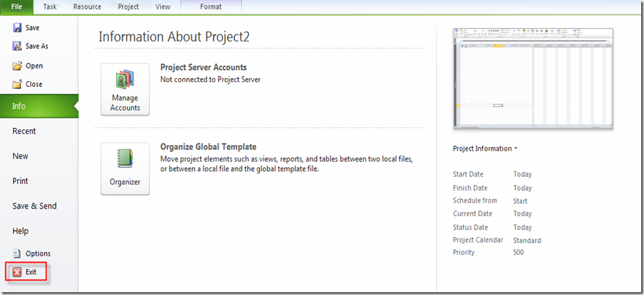Click the Start Date value Today
The width and height of the screenshot is (644, 295).
click(523, 175)
